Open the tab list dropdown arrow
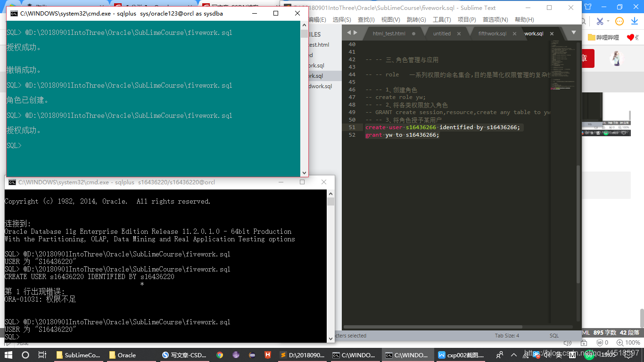Viewport: 644px width, 362px height. tap(574, 33)
